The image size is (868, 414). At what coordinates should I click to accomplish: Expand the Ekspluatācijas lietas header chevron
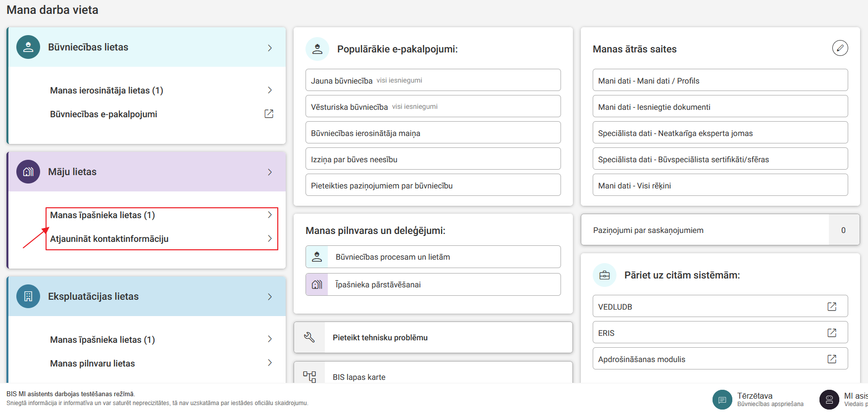270,297
